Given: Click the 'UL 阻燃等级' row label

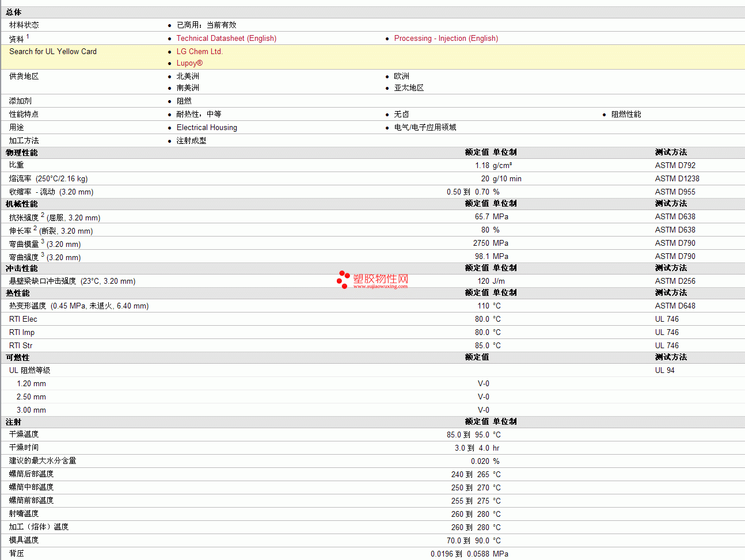Looking at the screenshot, I should 30,371.
